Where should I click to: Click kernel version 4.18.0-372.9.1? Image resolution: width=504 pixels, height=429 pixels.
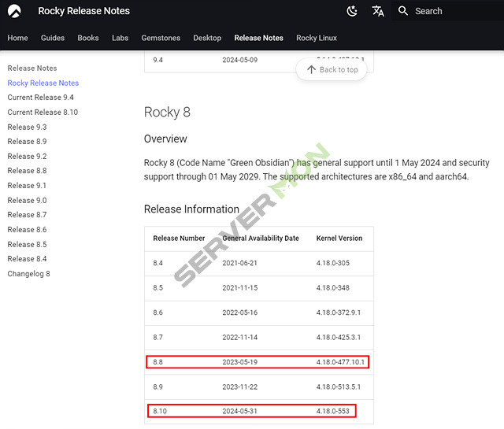[338, 313]
